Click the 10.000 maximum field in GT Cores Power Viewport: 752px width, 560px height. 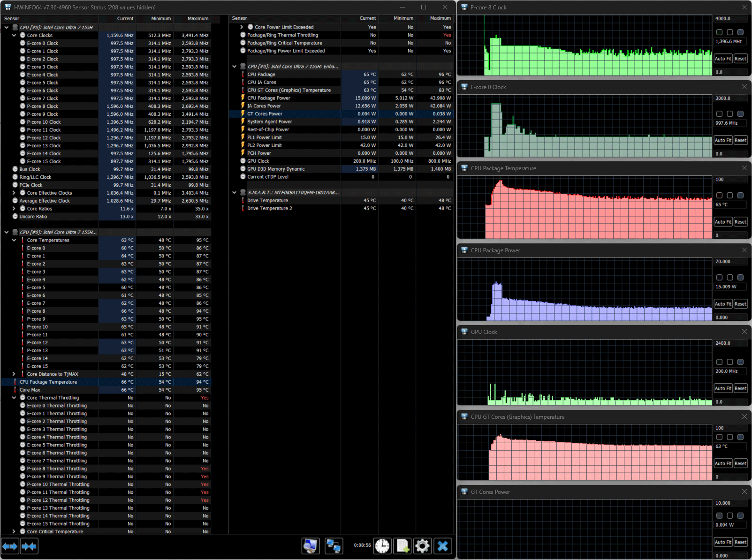click(x=730, y=503)
